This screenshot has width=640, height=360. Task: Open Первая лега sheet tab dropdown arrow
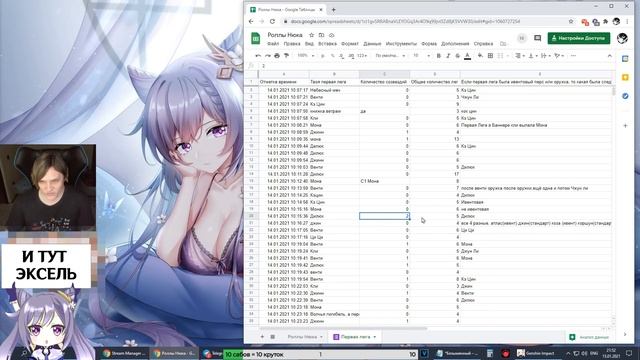[375, 337]
